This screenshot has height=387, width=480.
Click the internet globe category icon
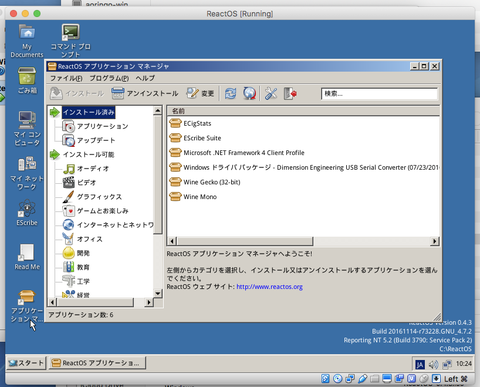coord(69,225)
